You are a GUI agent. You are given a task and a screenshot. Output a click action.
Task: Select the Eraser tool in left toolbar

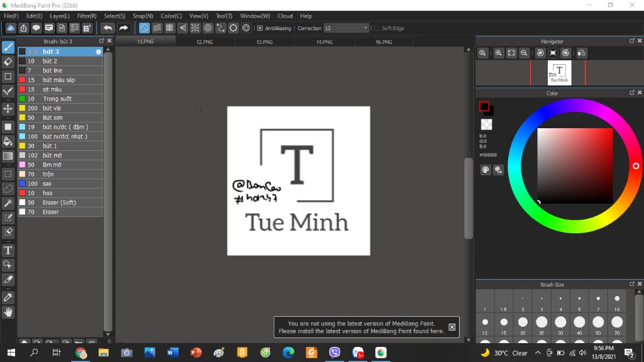pos(8,62)
